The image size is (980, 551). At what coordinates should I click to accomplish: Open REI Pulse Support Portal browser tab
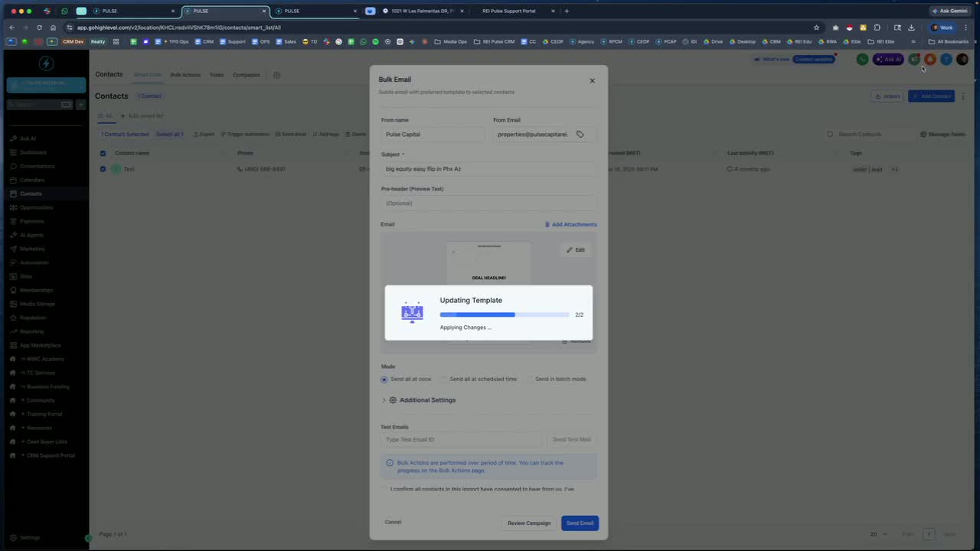click(509, 11)
